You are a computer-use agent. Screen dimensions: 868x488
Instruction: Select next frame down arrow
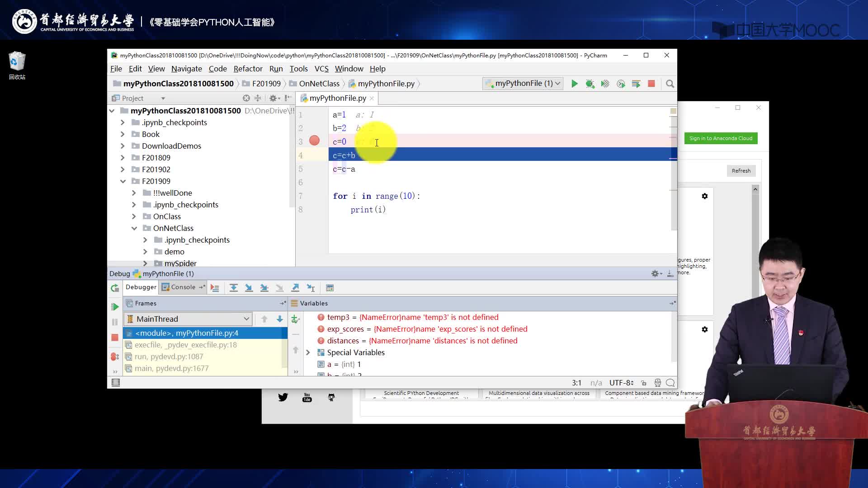tap(280, 319)
